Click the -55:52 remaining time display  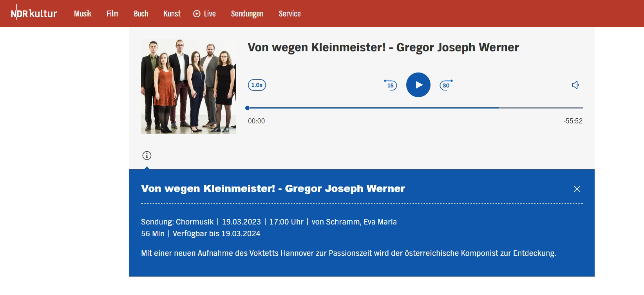573,121
